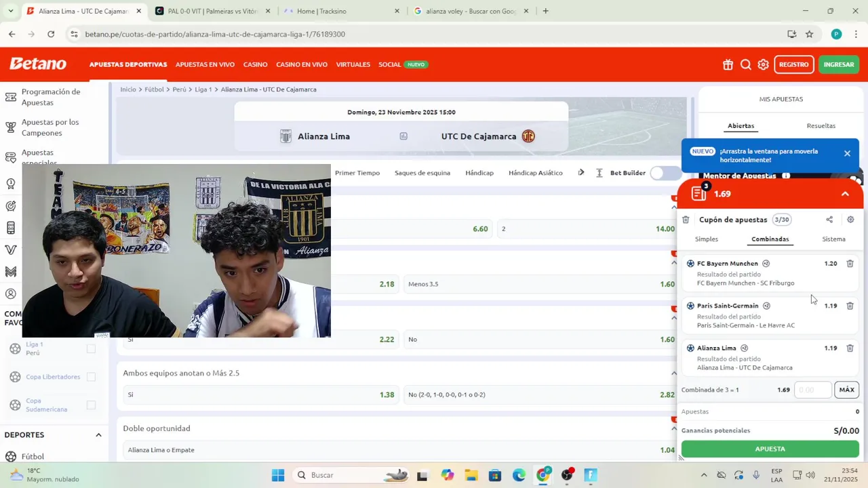The height and width of the screenshot is (488, 868).
Task: Open OBS Studio from the taskbar
Action: [x=568, y=475]
